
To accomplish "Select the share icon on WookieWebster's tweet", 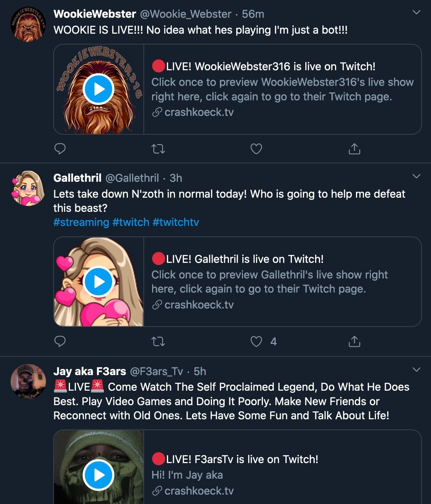I will pyautogui.click(x=354, y=148).
